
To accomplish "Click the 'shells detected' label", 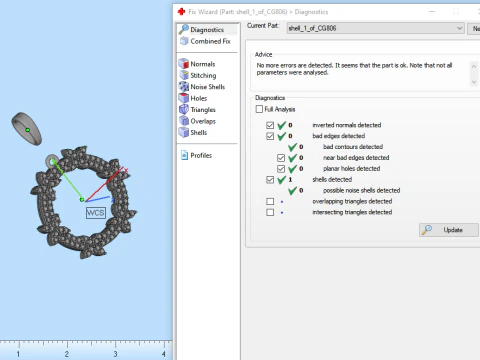I will 332,179.
